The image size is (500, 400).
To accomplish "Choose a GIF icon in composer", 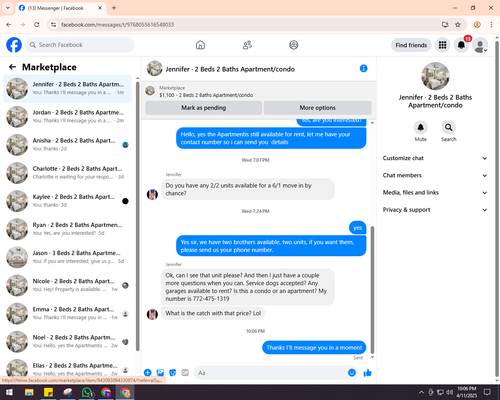I will (x=185, y=373).
